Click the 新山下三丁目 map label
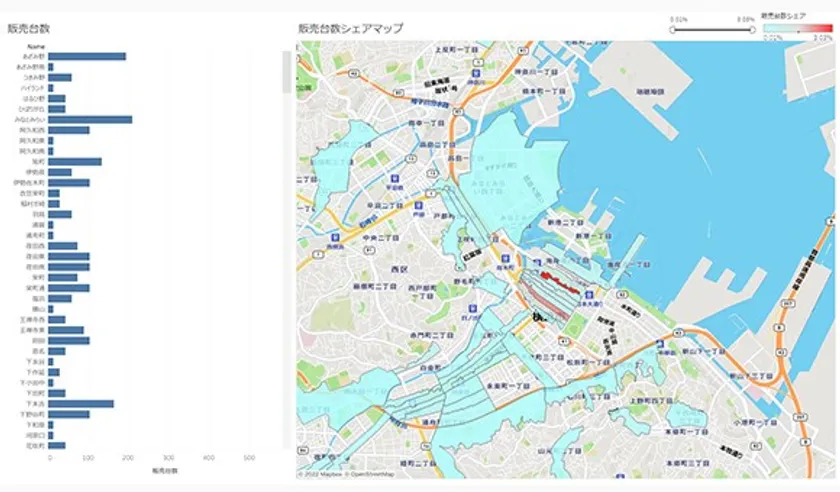This screenshot has height=492, width=840. tap(751, 376)
